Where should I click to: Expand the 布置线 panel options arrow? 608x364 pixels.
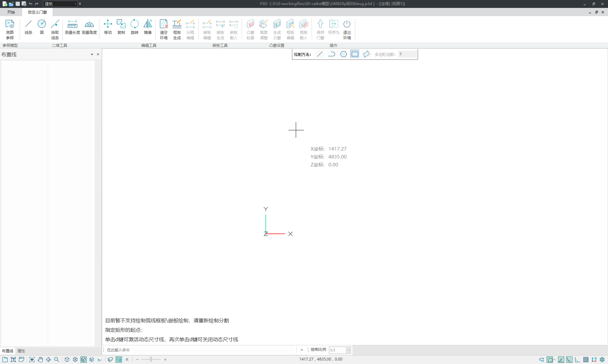click(92, 54)
